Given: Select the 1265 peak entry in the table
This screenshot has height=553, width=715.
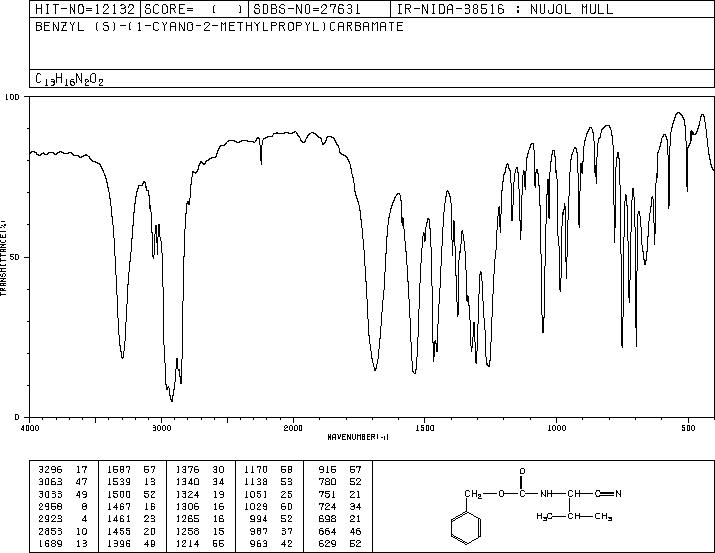Looking at the screenshot, I should pyautogui.click(x=200, y=519).
